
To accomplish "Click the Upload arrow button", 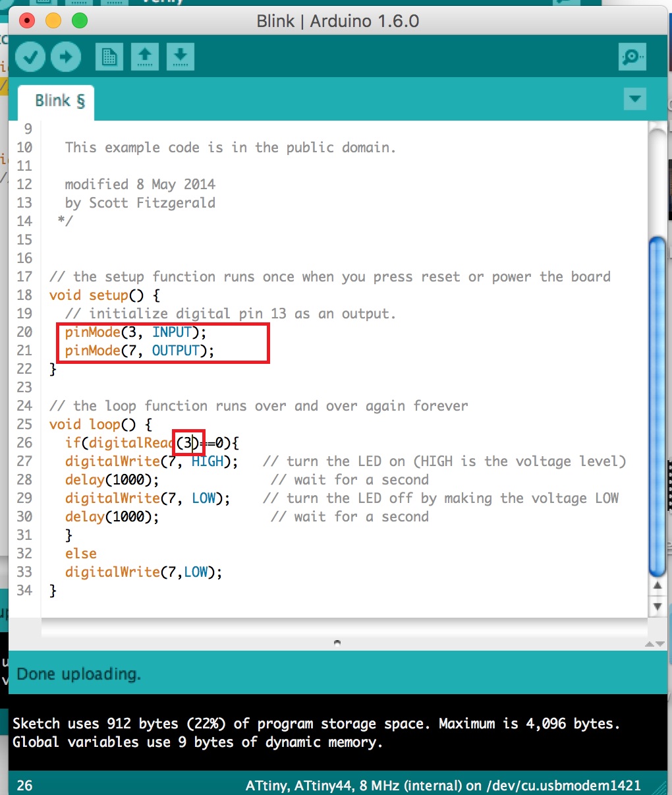I will tap(65, 57).
